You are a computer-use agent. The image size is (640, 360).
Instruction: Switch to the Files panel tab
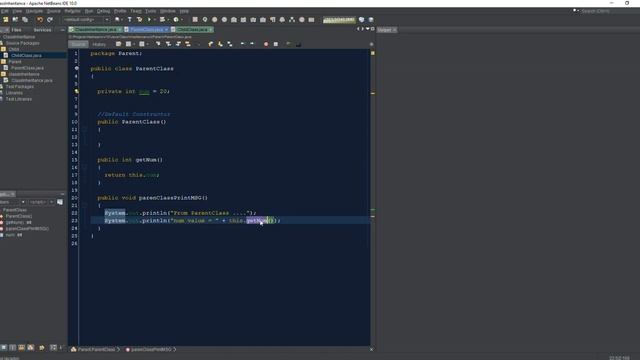tap(17, 30)
